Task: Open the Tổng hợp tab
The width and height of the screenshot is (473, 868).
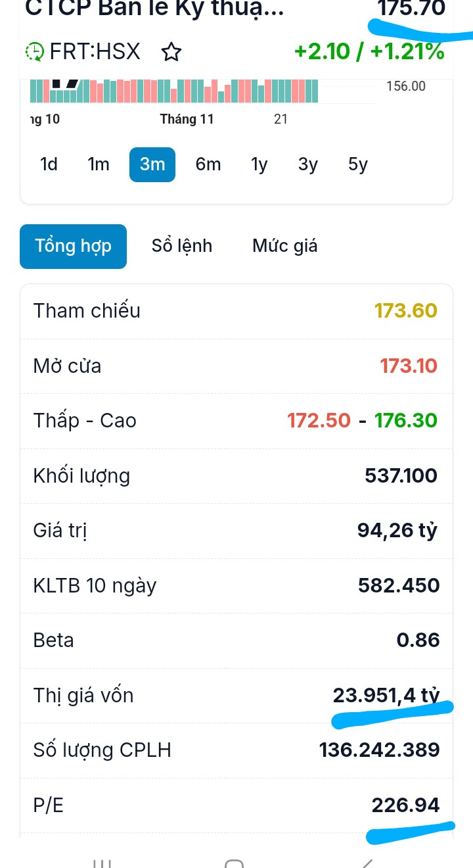Action: [73, 246]
